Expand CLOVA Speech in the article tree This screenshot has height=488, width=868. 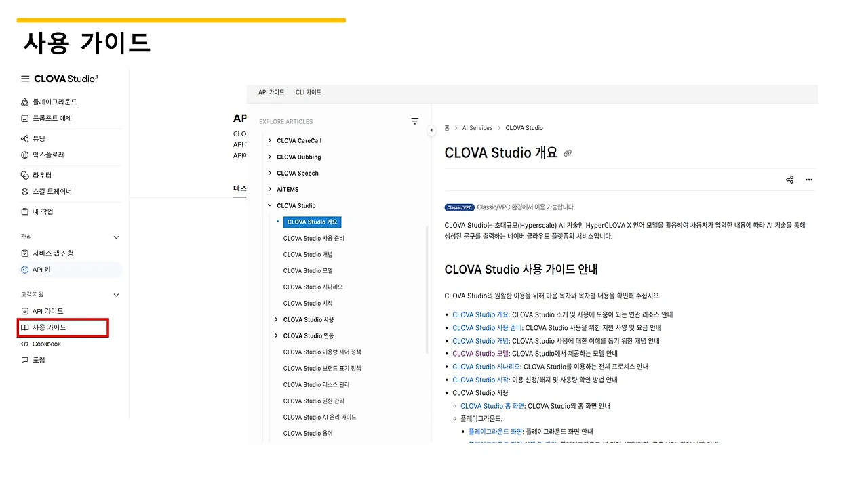270,173
